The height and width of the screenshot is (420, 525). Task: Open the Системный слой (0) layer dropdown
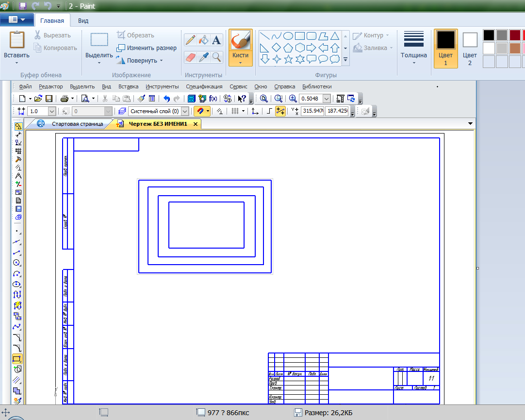point(185,111)
